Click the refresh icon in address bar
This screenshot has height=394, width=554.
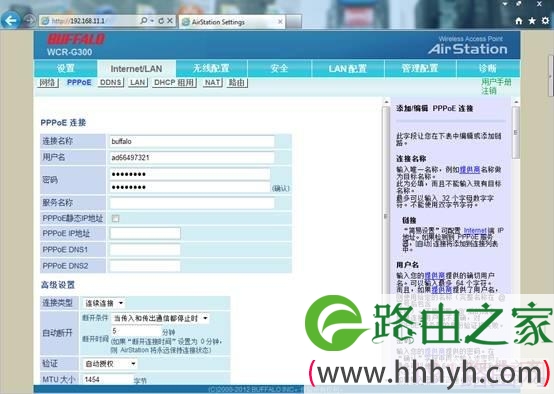point(161,21)
